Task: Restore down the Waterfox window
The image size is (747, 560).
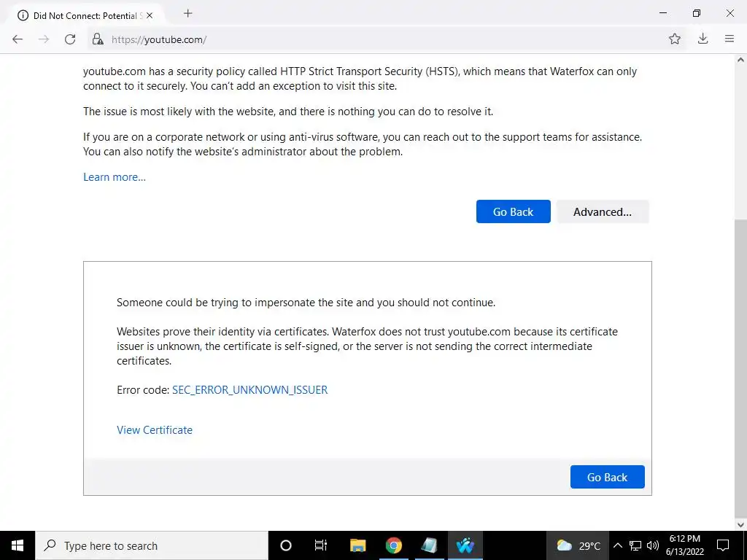Action: 697,13
